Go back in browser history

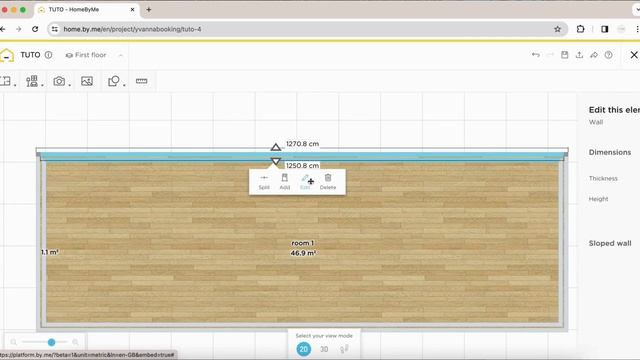(3, 29)
